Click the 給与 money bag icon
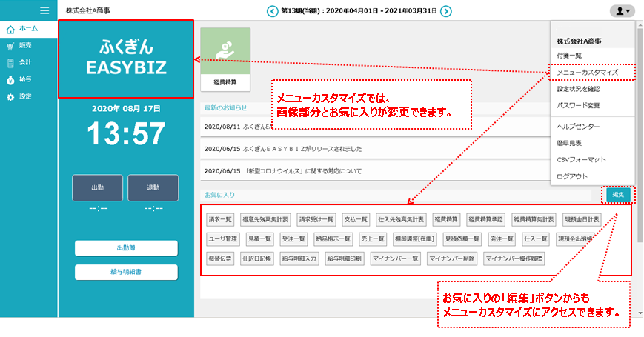Viewport: 644px width, 337px height. (10, 80)
